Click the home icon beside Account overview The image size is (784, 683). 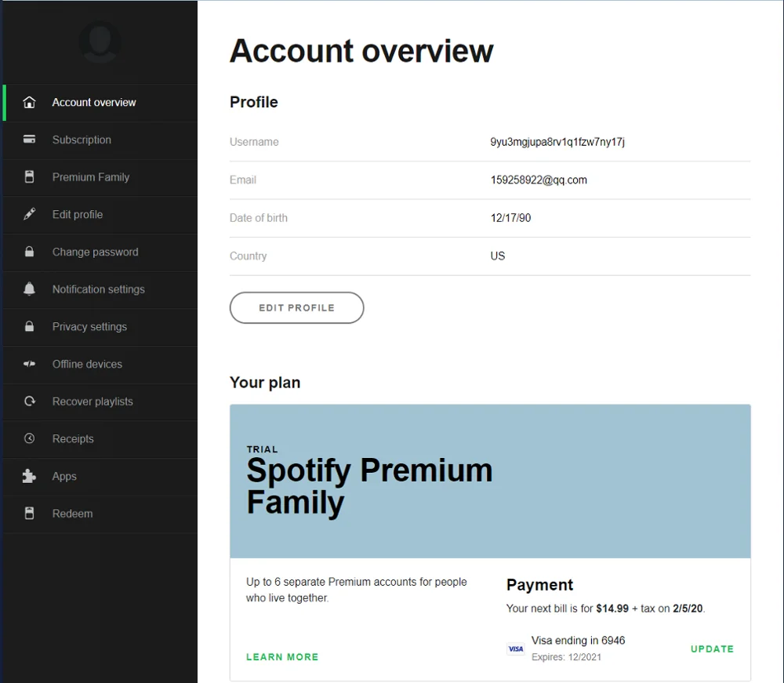pos(30,103)
